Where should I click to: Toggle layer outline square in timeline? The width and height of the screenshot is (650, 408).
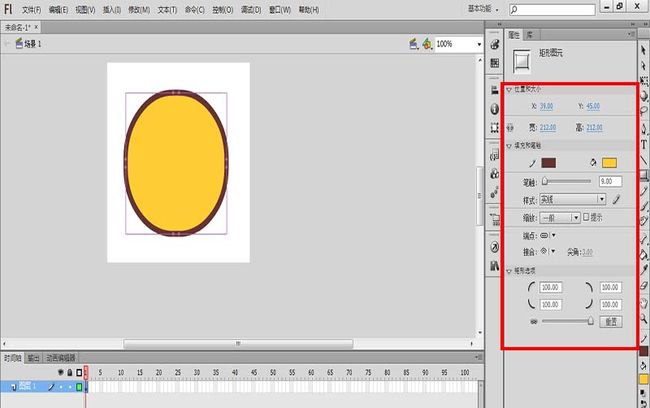[79, 387]
